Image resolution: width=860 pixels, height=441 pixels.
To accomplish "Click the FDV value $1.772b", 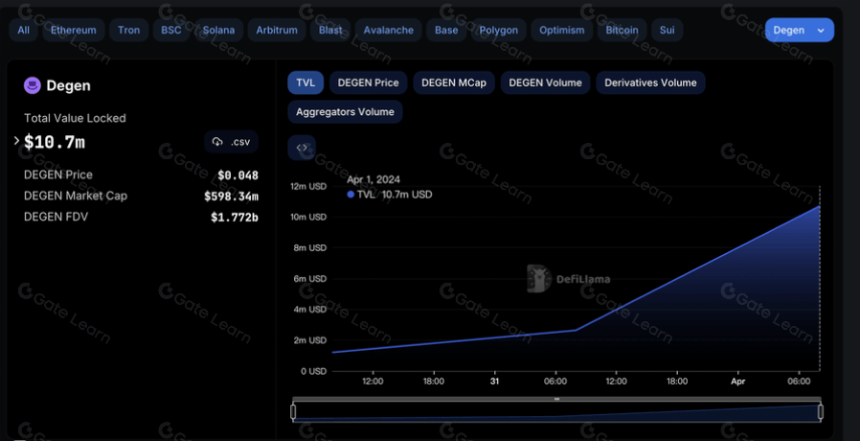I will tap(234, 217).
